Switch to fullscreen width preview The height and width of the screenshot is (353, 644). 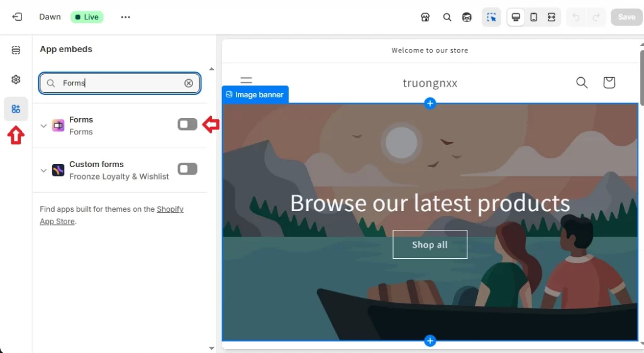(x=552, y=17)
